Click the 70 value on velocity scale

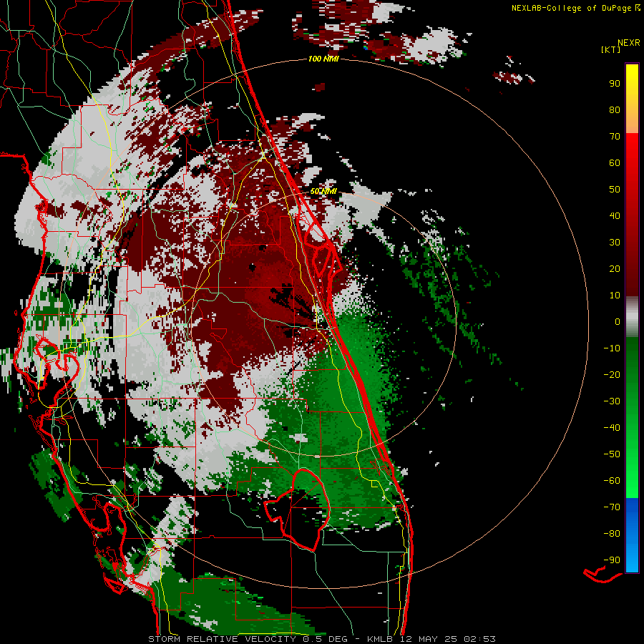pos(615,137)
